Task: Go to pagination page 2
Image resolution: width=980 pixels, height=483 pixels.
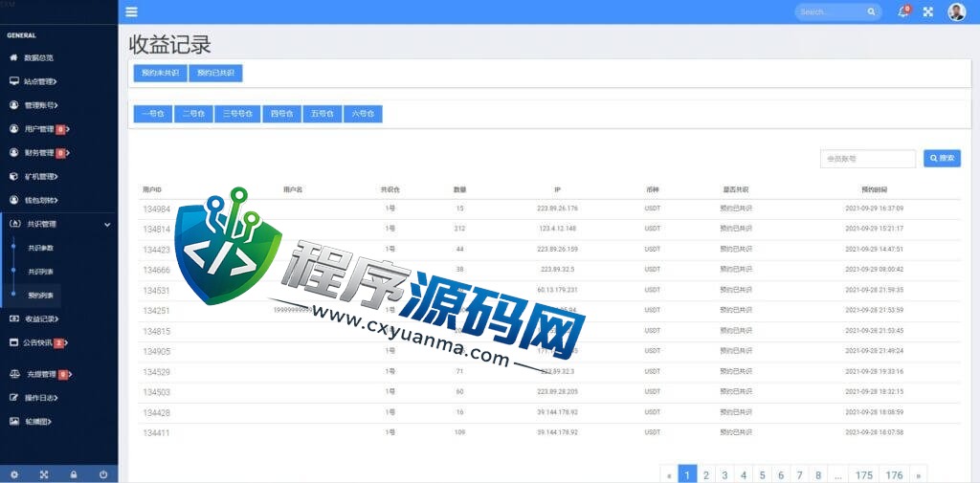Action: [x=705, y=475]
